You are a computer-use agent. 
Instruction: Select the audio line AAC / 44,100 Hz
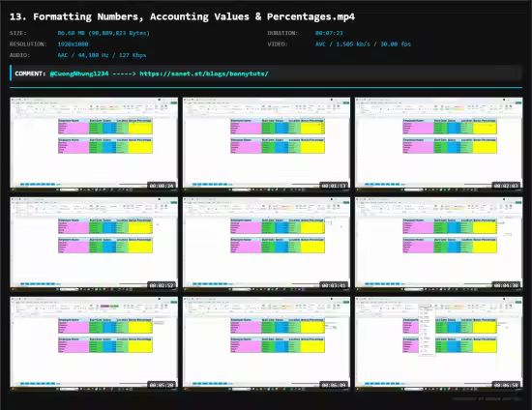[x=102, y=55]
